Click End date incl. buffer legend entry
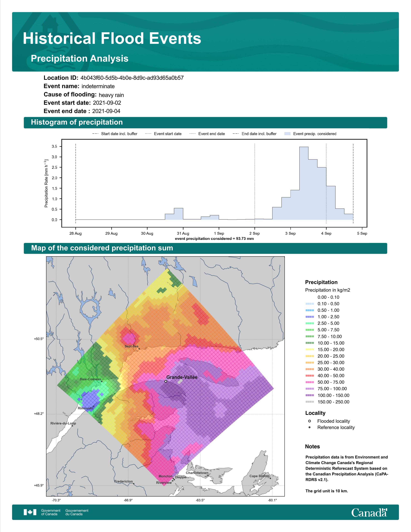The width and height of the screenshot is (411, 532). pyautogui.click(x=255, y=134)
